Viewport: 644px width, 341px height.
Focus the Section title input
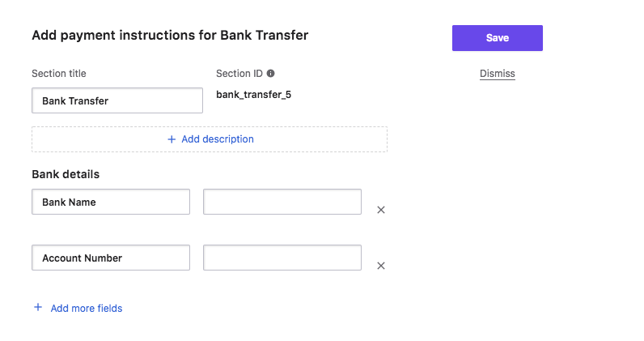117,100
